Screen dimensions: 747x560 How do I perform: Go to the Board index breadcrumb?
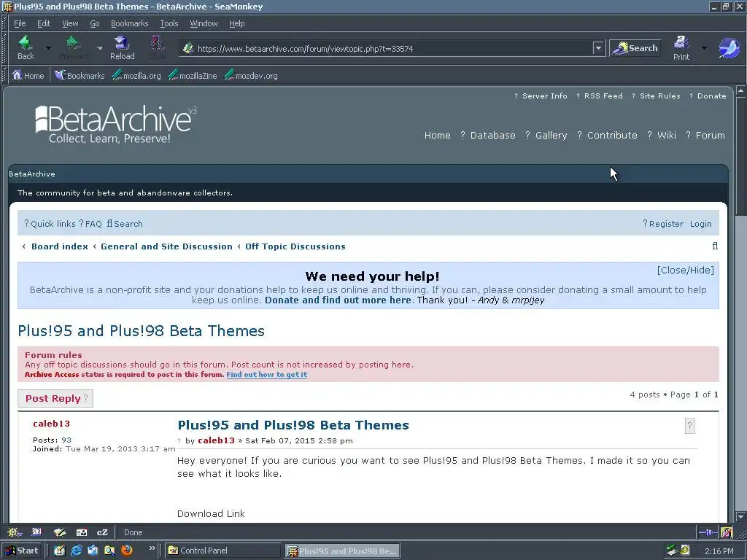click(x=60, y=246)
